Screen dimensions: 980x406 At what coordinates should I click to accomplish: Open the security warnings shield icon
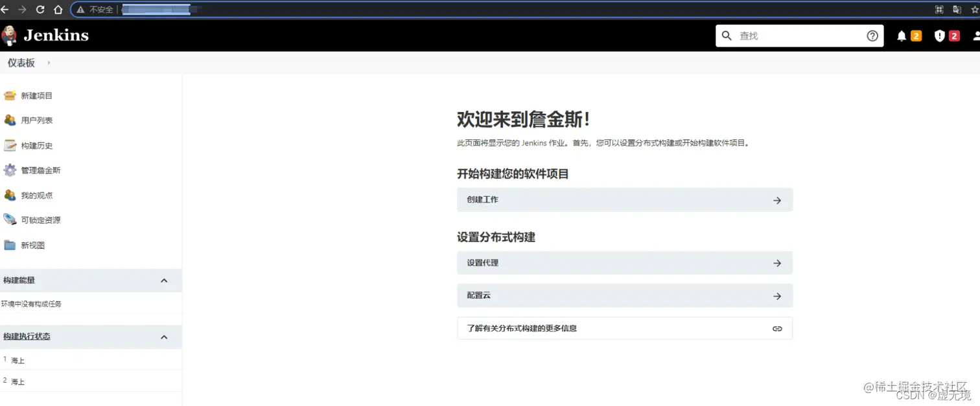(940, 36)
